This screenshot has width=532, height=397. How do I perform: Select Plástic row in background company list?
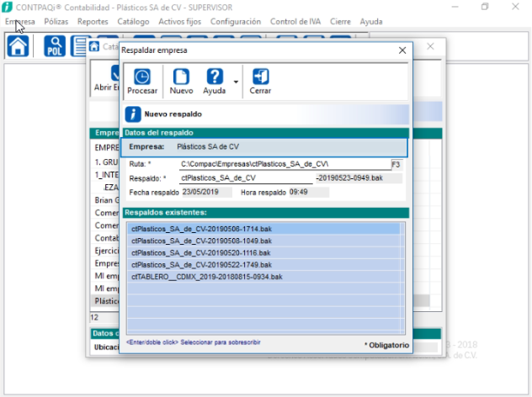pyautogui.click(x=107, y=301)
